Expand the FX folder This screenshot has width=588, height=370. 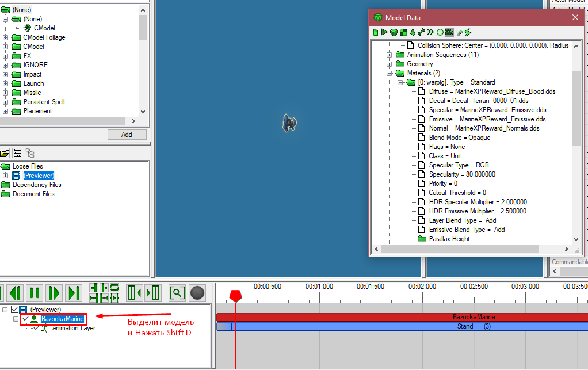pos(5,56)
